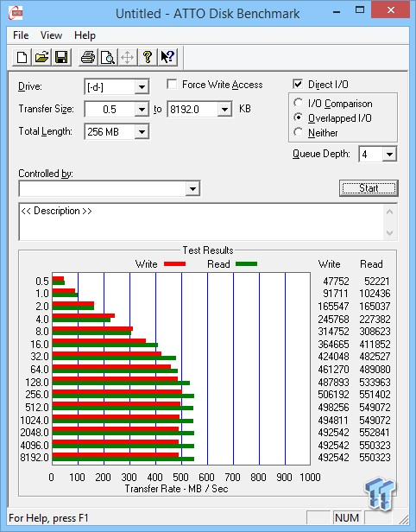Print results using the printer icon
This screenshot has height=532, width=416.
coord(88,57)
